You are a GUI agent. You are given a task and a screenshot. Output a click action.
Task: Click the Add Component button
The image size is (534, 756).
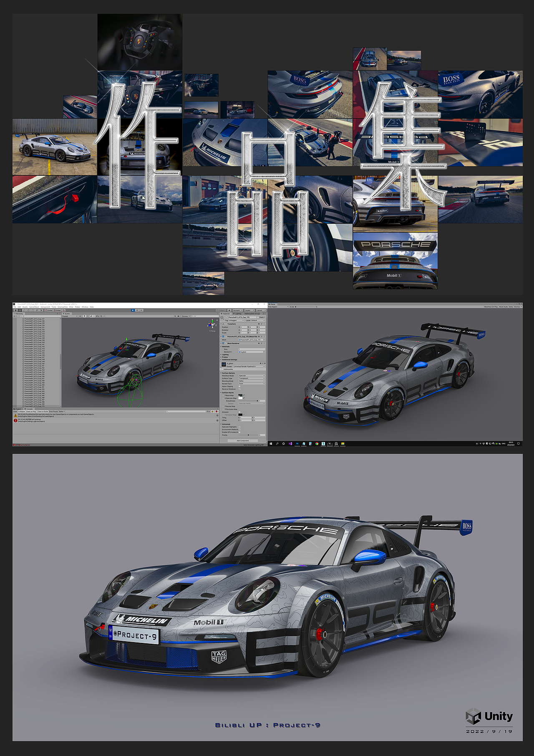click(243, 440)
